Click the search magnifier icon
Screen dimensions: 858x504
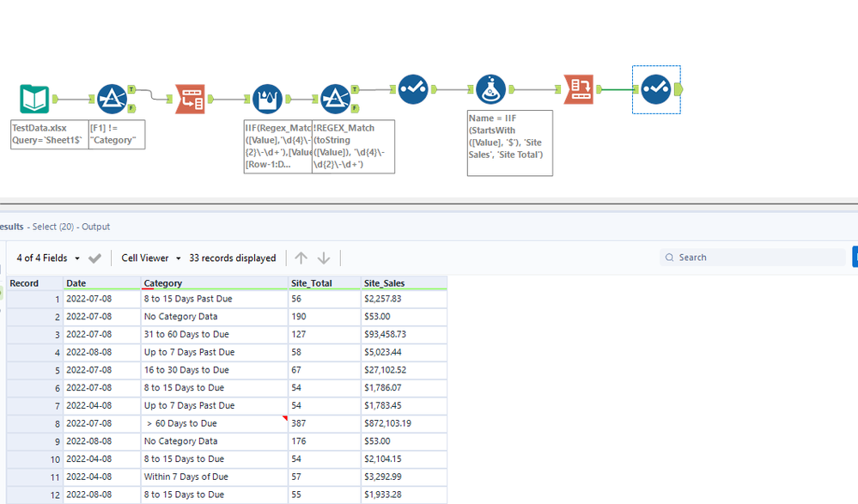tap(669, 258)
